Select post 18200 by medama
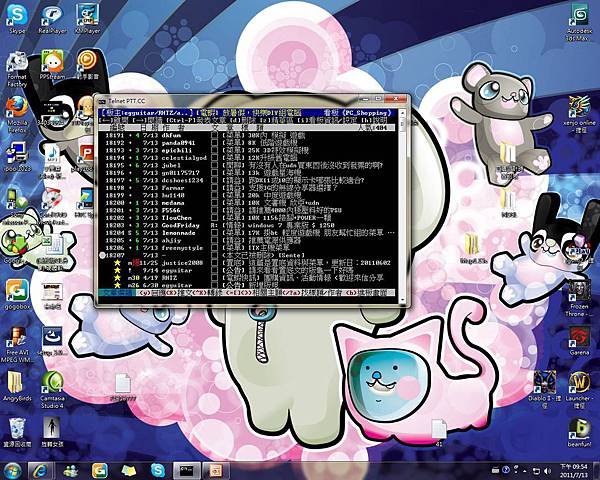This screenshot has height=480, width=600. [246, 202]
